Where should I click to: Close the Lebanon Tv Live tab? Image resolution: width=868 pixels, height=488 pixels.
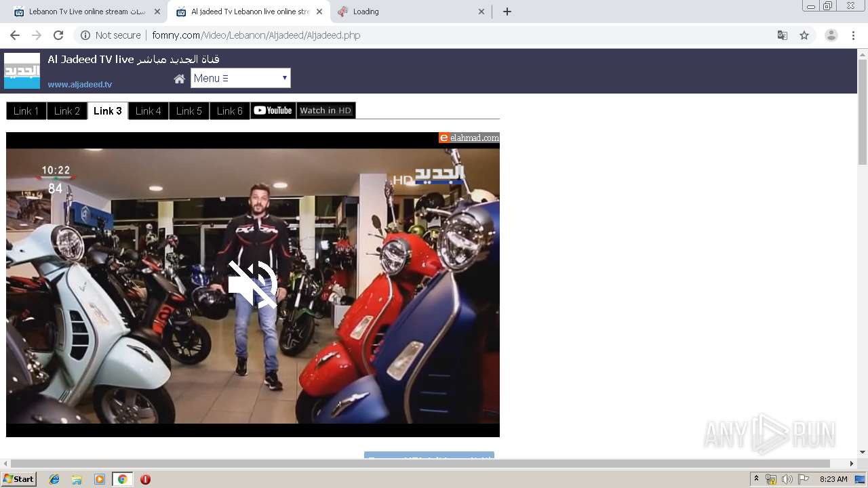[157, 12]
